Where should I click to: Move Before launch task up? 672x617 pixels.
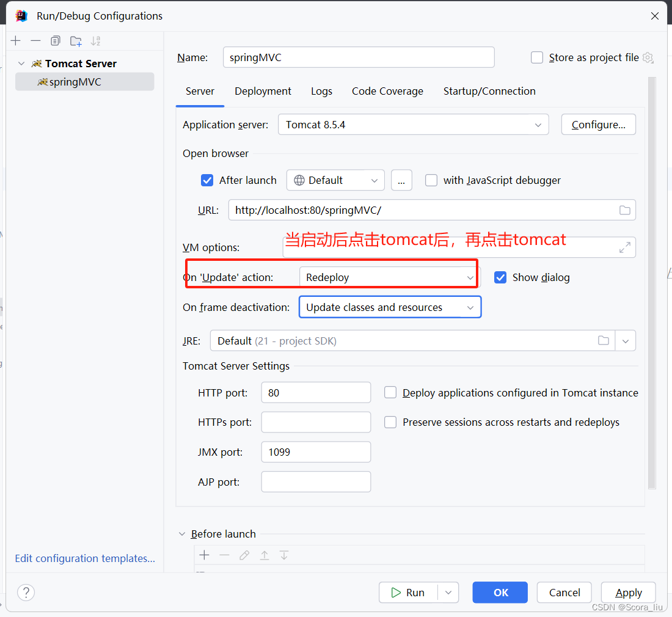point(265,555)
